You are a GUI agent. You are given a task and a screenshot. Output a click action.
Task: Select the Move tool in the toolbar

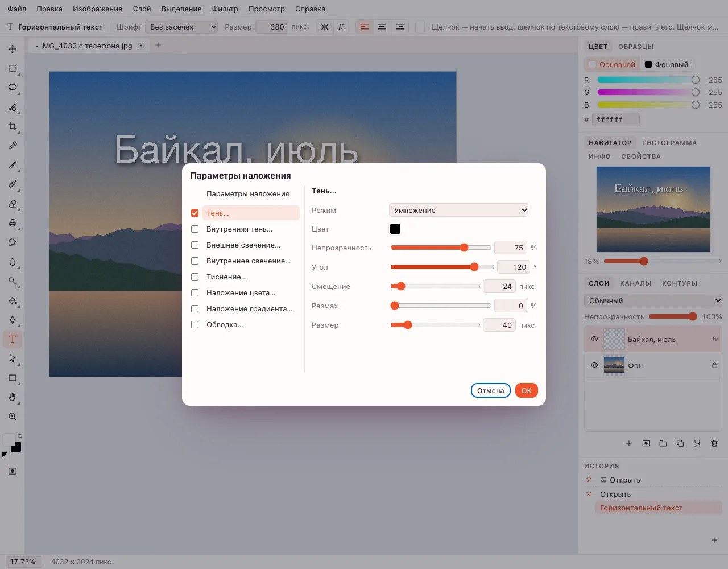point(13,49)
